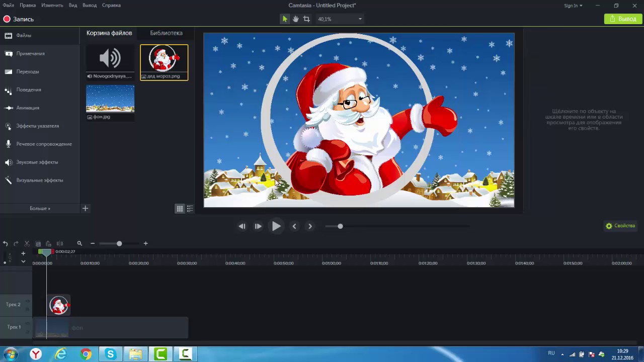Click the timeline magnifier zoom icon
The image size is (644, 362).
click(79, 243)
